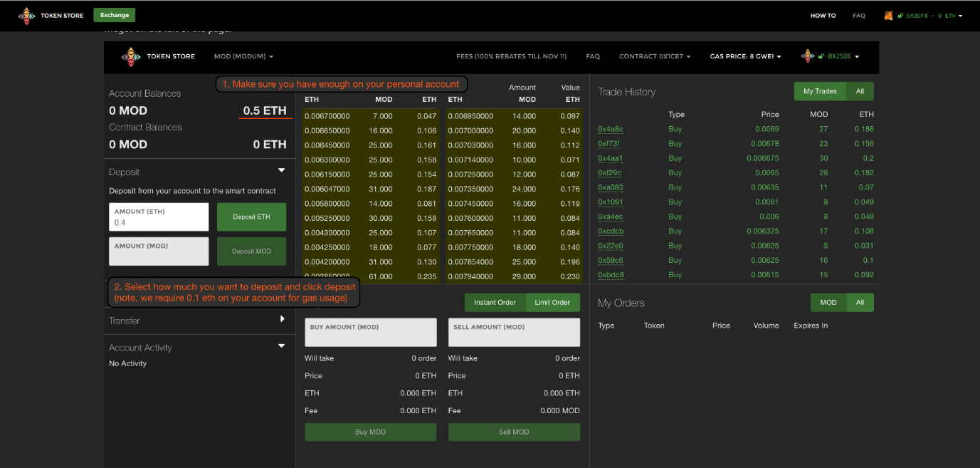The image size is (980, 468).
Task: Click the green Exchange button
Action: tap(115, 15)
